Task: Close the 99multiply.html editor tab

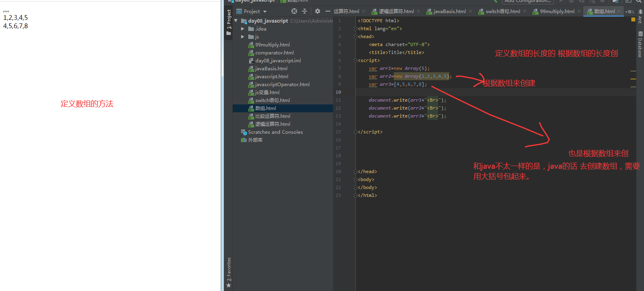Action: 579,12
